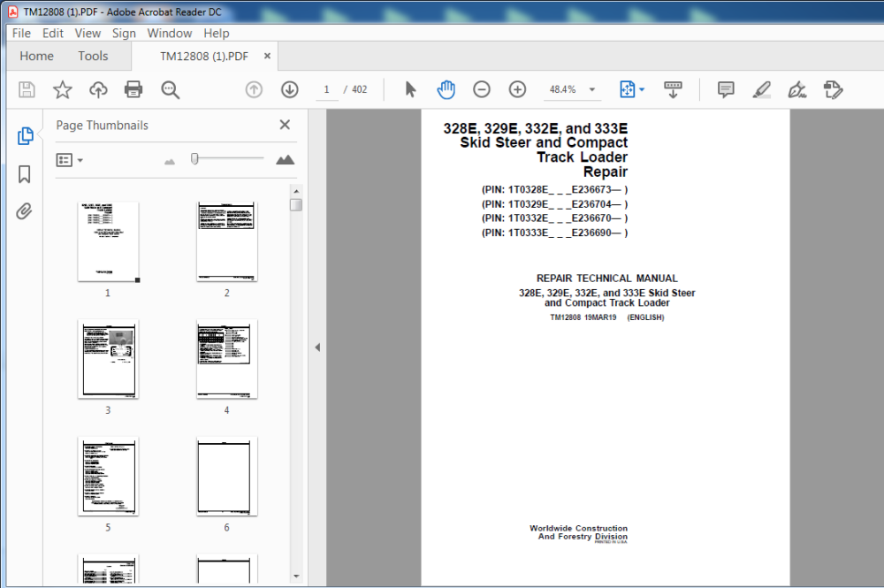Select page 3 thumbnail
The width and height of the screenshot is (884, 588).
(x=108, y=359)
